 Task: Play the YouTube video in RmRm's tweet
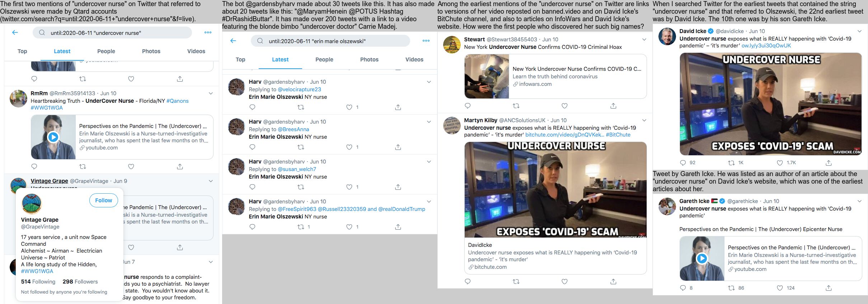coord(53,137)
